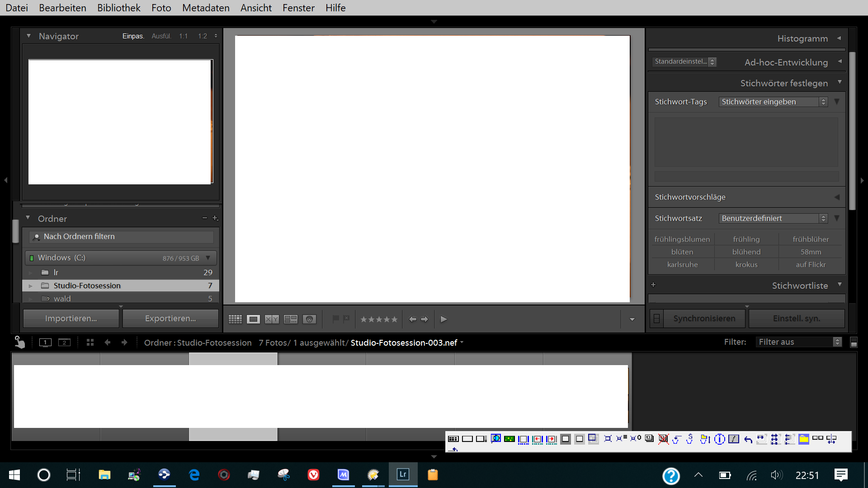Click the painter spray can icon

click(x=19, y=342)
